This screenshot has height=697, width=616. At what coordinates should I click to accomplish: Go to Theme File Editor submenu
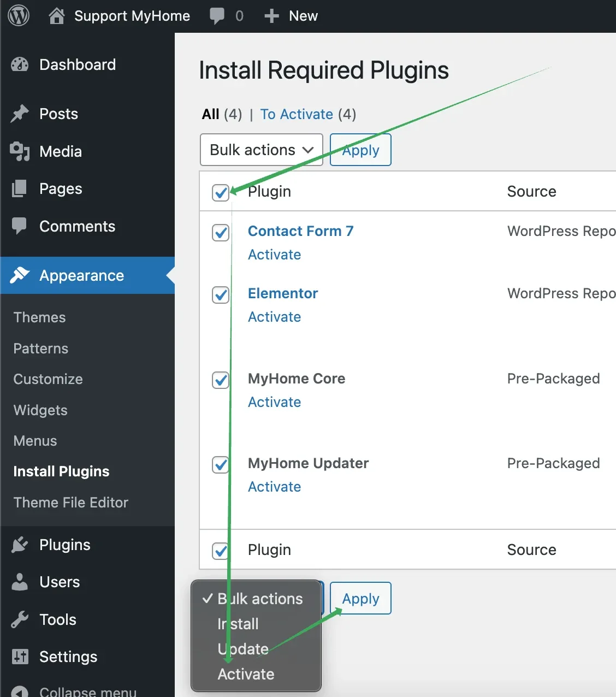(x=70, y=503)
